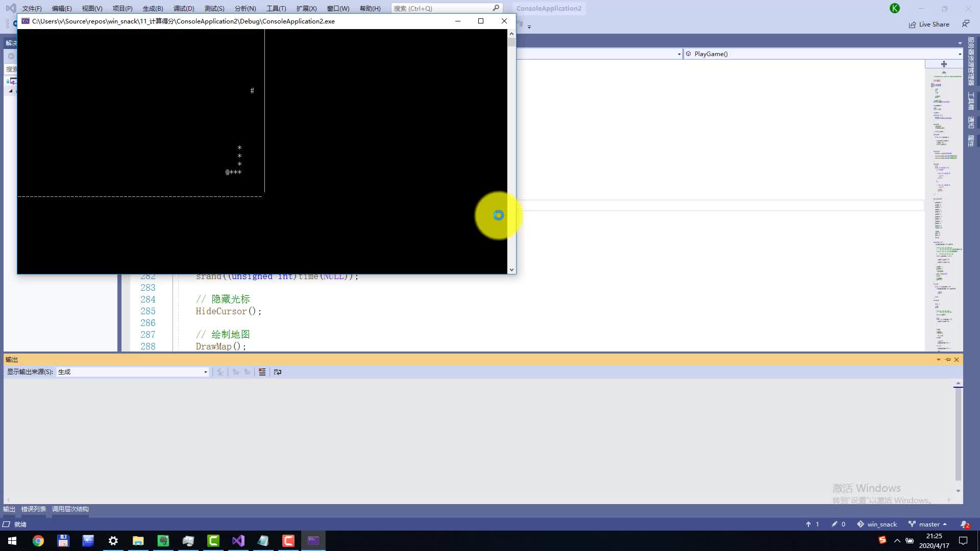Open the 测试(S) menu
Viewport: 980px width, 551px height.
pyautogui.click(x=214, y=8)
